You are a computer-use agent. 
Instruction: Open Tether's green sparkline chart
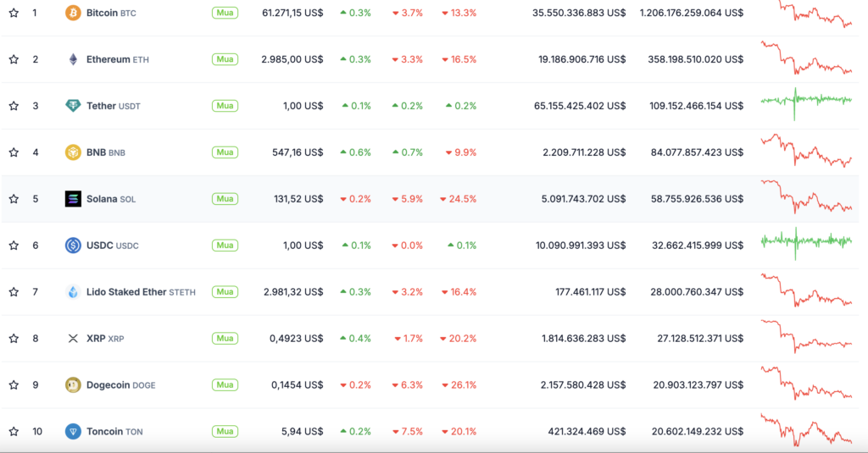(807, 103)
